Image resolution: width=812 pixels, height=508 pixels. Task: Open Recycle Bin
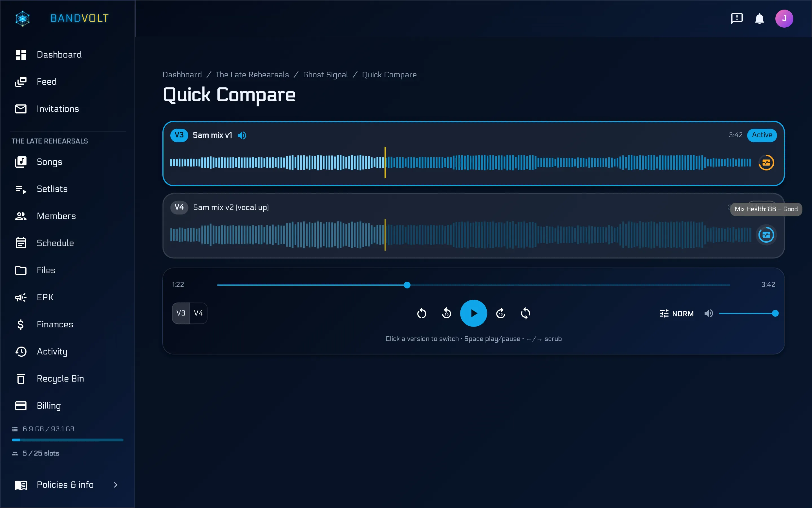click(67, 379)
